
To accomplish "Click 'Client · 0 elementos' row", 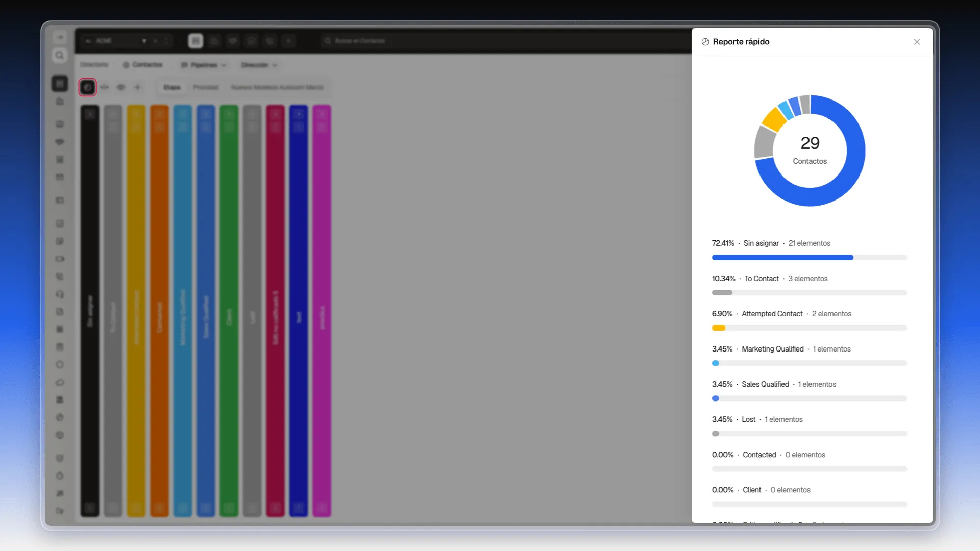I will click(x=761, y=490).
